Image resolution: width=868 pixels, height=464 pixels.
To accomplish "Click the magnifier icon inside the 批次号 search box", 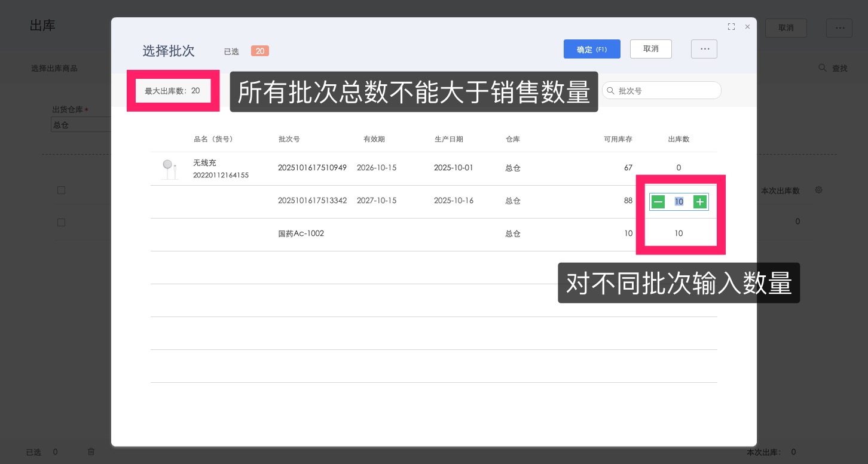I will (x=610, y=90).
